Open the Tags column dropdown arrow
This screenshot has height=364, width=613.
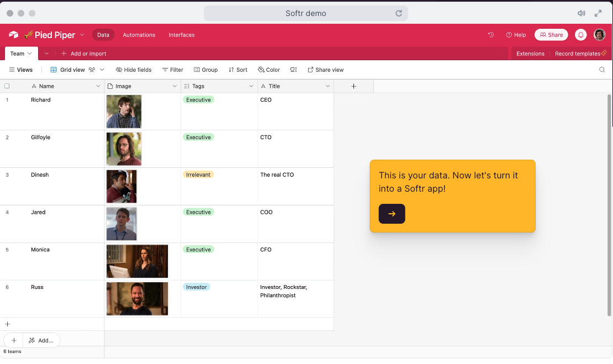[251, 86]
